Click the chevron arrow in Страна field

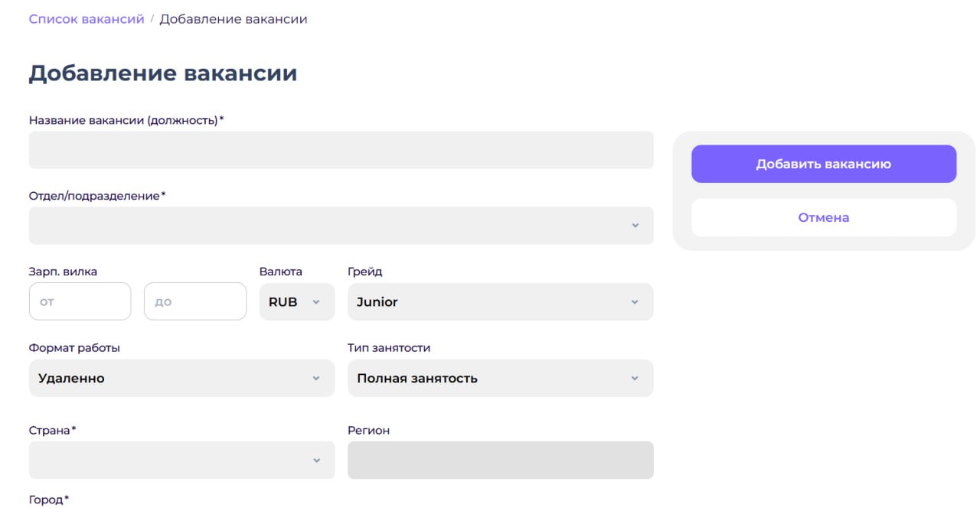tap(315, 461)
